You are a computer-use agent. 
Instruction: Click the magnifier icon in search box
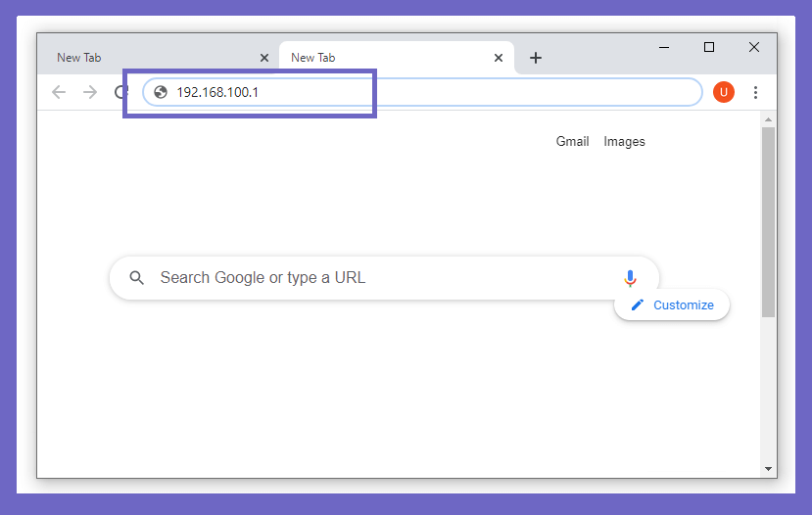coord(137,278)
